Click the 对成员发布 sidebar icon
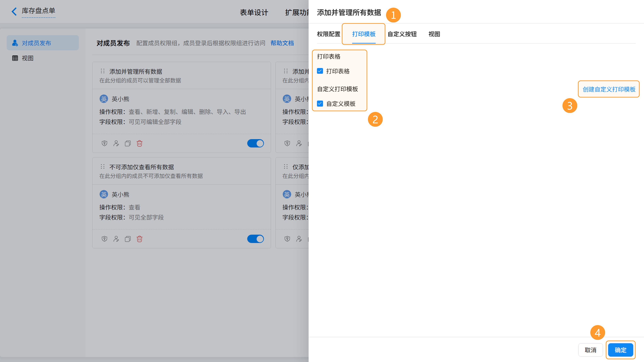 point(15,43)
